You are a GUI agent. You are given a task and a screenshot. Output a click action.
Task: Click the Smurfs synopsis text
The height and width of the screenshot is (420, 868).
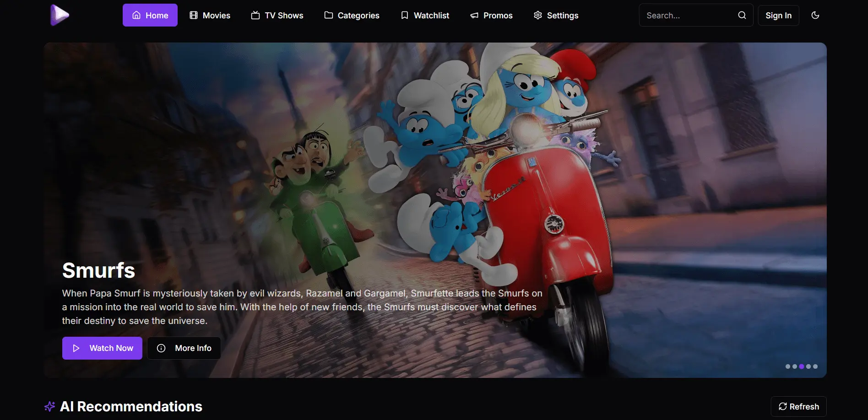[302, 307]
